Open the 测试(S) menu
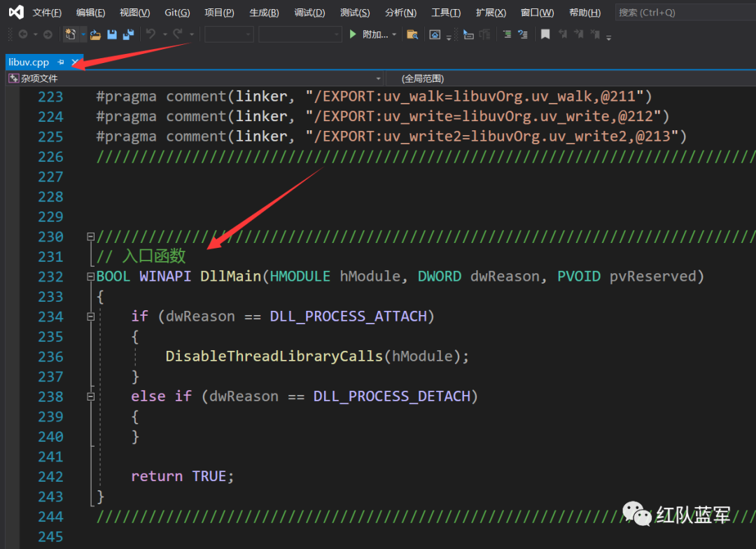The height and width of the screenshot is (549, 756). pyautogui.click(x=355, y=13)
